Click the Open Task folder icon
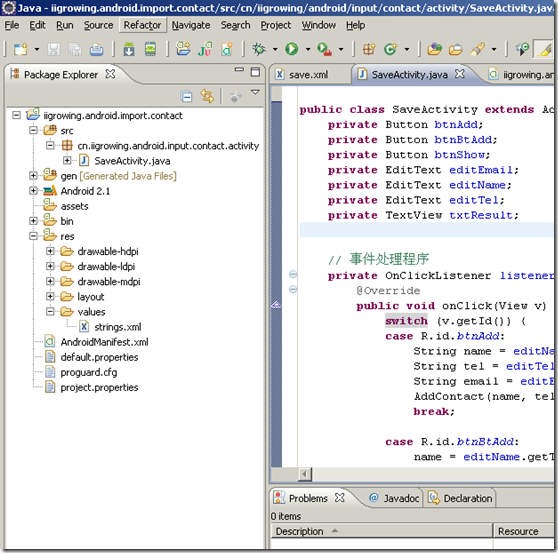 coord(456,49)
